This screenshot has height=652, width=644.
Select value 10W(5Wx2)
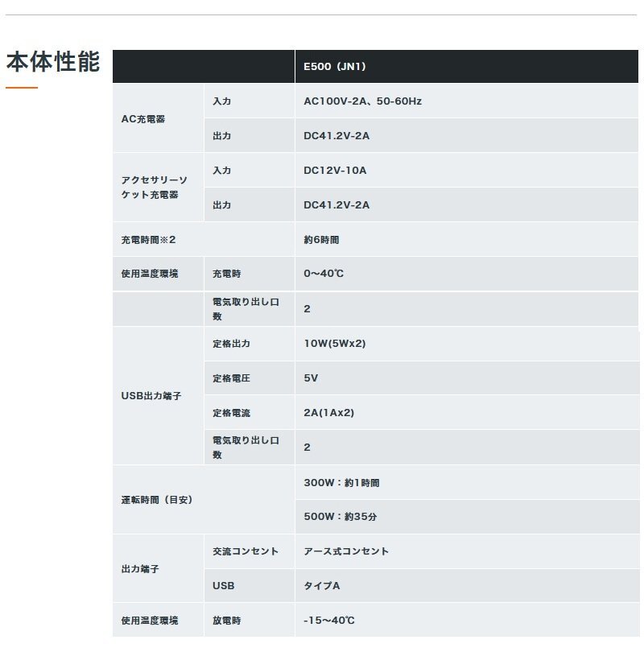[335, 344]
